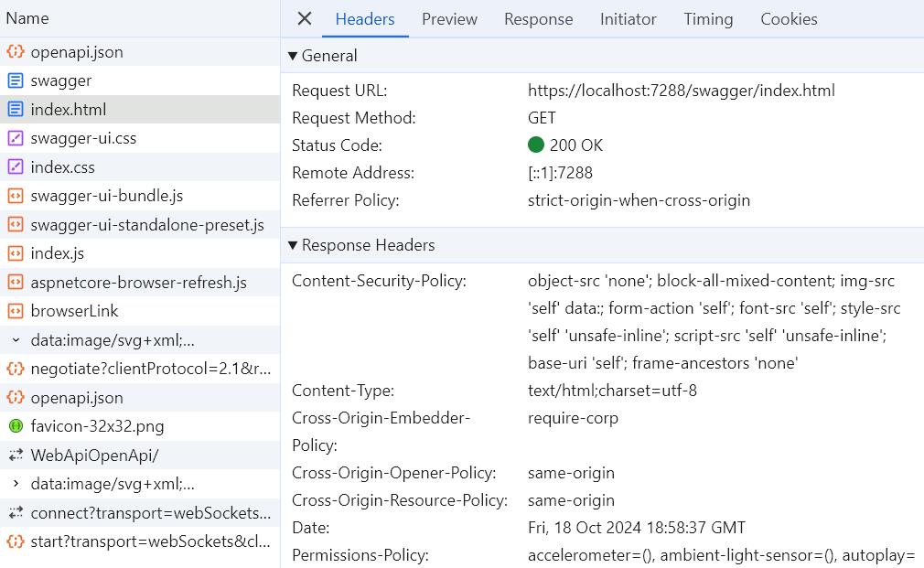Click the document icon next to swagger
Viewport: 924px width, 568px height.
point(16,80)
